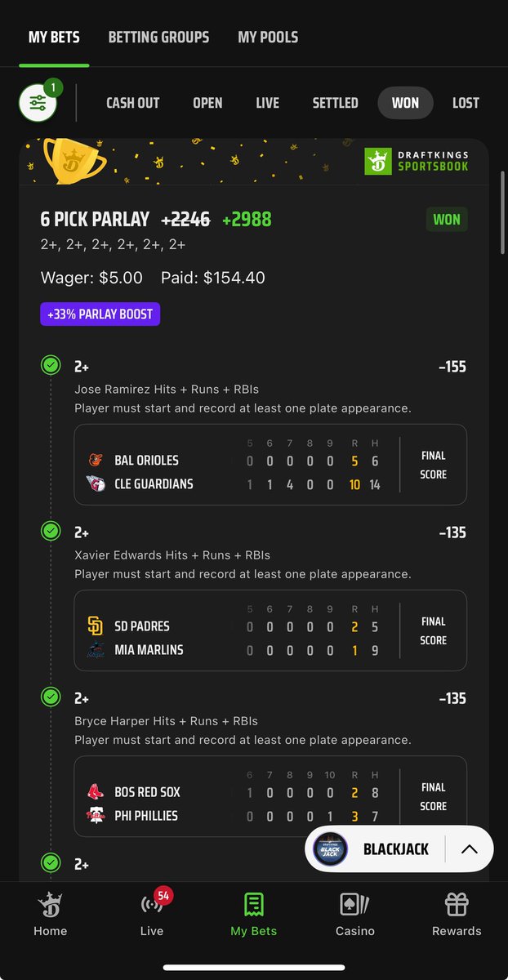Tap the green check beside Xavier Edwards pick
This screenshot has height=980, width=508.
point(51,532)
